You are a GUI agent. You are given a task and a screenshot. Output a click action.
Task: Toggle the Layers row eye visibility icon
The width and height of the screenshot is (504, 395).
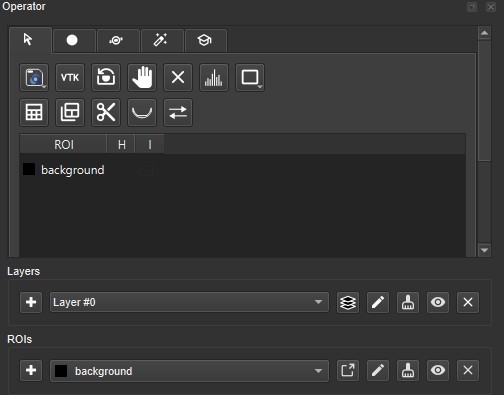tap(438, 303)
